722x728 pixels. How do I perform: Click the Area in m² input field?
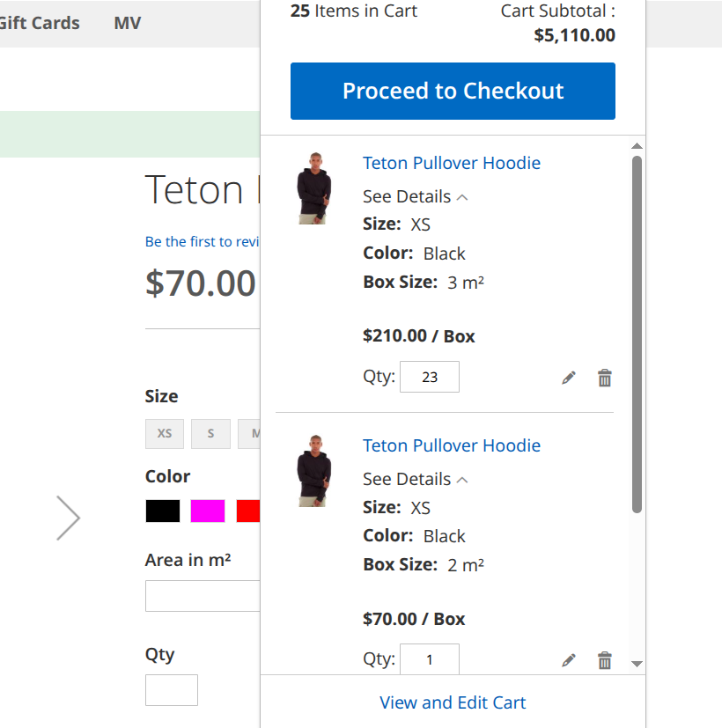[203, 596]
